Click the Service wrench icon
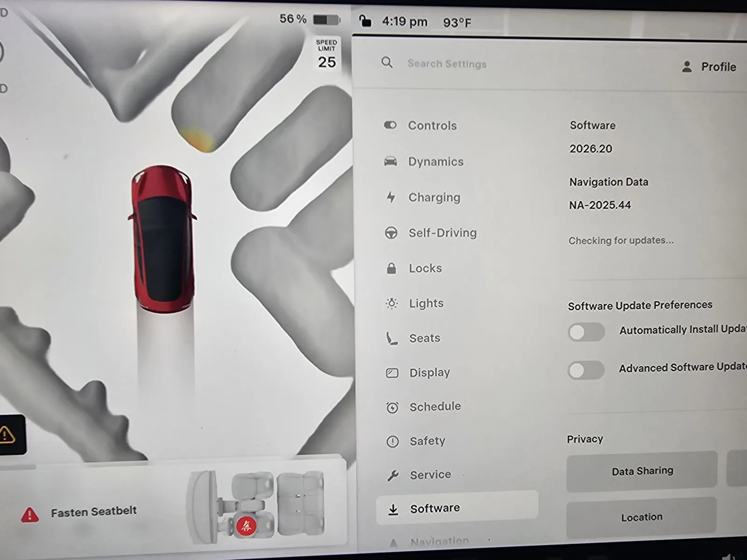 click(393, 476)
